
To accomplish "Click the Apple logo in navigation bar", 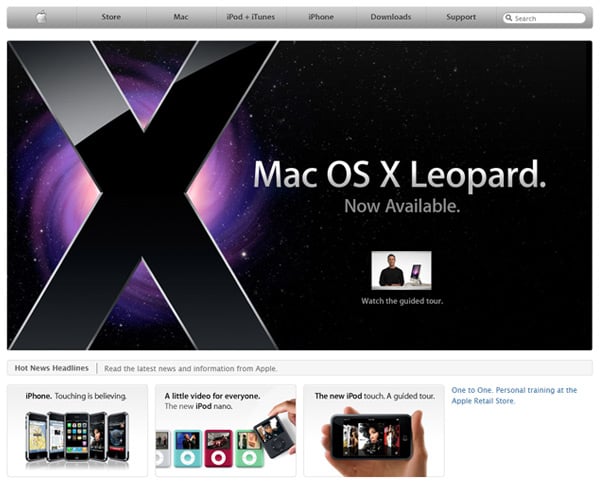I will tap(41, 17).
